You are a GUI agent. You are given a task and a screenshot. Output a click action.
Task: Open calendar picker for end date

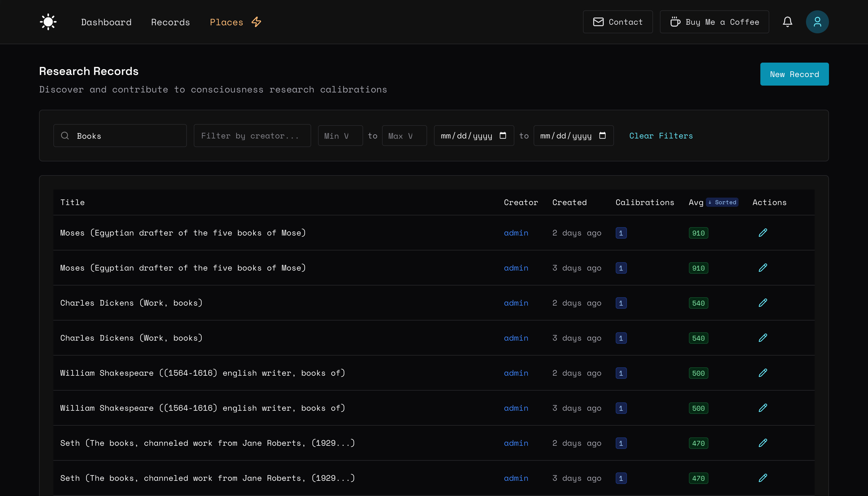tap(602, 135)
